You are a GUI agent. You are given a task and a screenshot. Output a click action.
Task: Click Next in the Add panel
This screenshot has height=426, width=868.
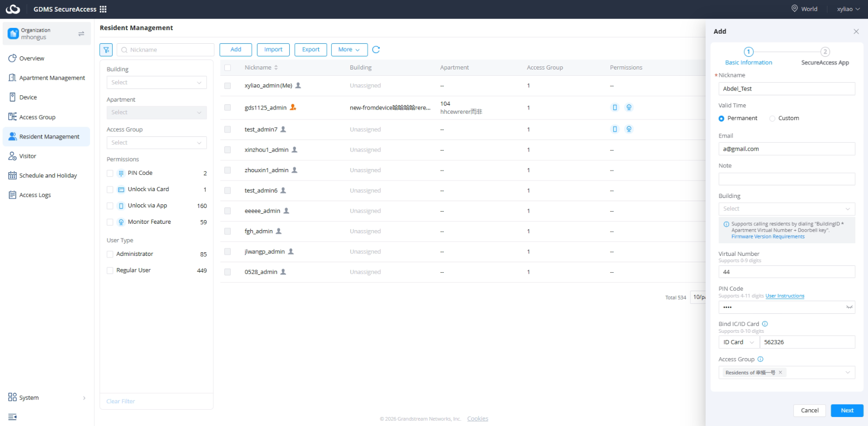[847, 411]
